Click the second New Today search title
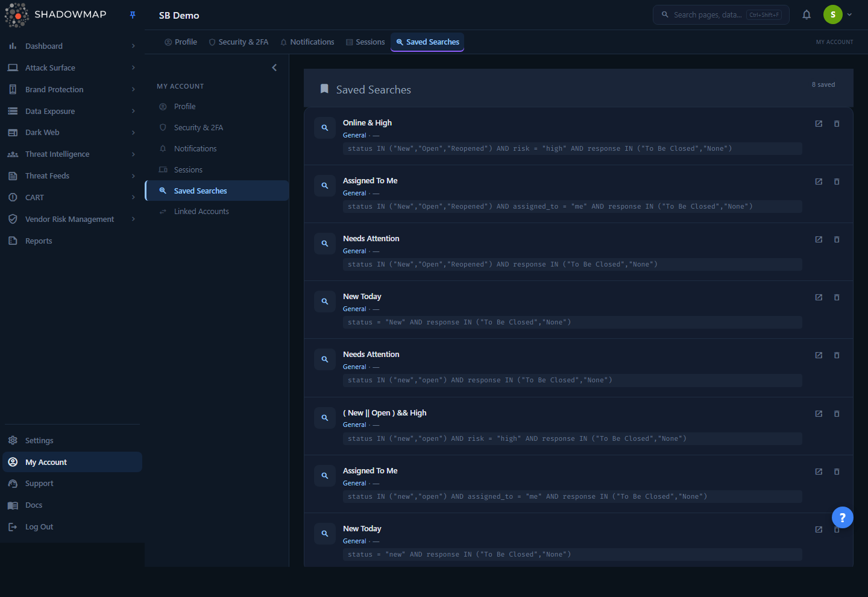868x597 pixels. tap(362, 528)
